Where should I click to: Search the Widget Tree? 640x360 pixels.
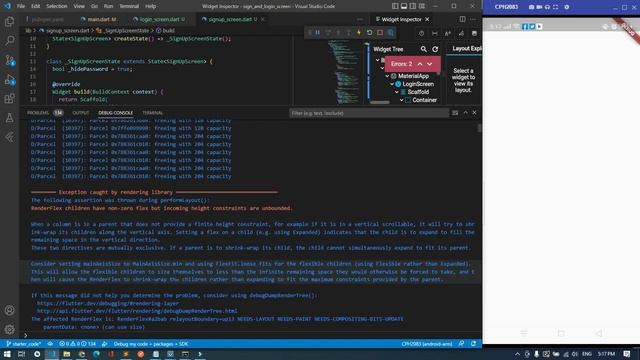(x=424, y=49)
